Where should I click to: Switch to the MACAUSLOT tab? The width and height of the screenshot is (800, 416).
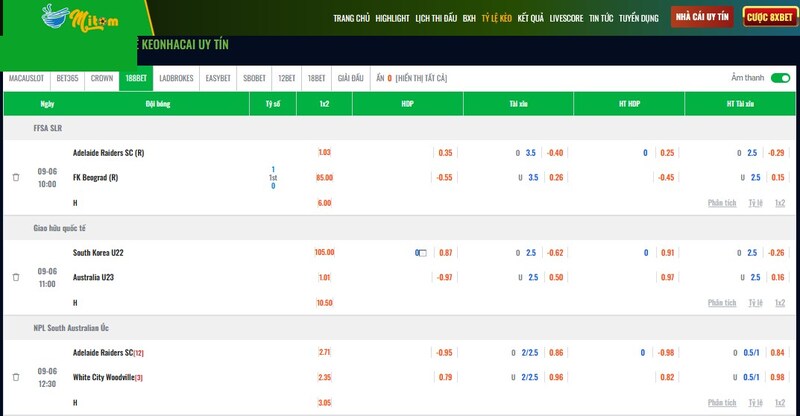pyautogui.click(x=27, y=78)
